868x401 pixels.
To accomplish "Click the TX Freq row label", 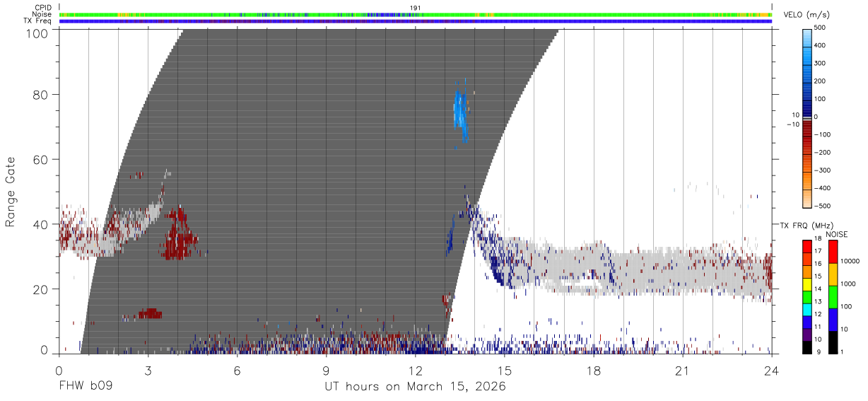I will [37, 21].
